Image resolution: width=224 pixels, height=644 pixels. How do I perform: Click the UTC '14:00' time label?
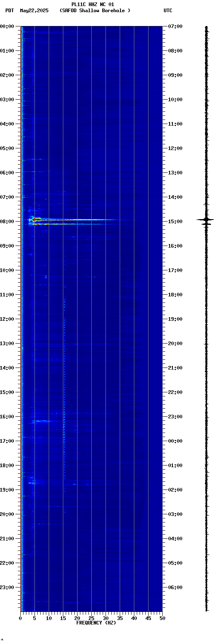175,197
